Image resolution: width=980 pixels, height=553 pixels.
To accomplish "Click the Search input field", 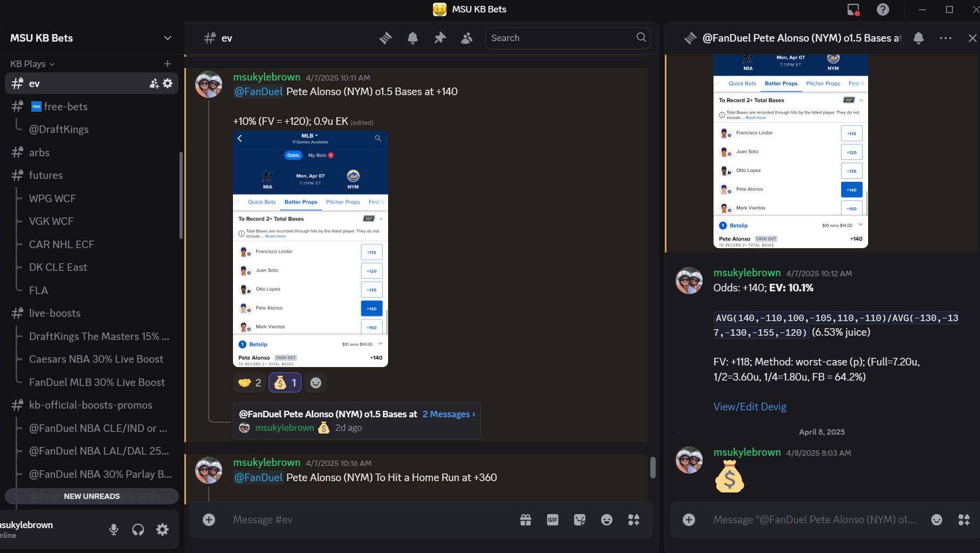I will (561, 38).
